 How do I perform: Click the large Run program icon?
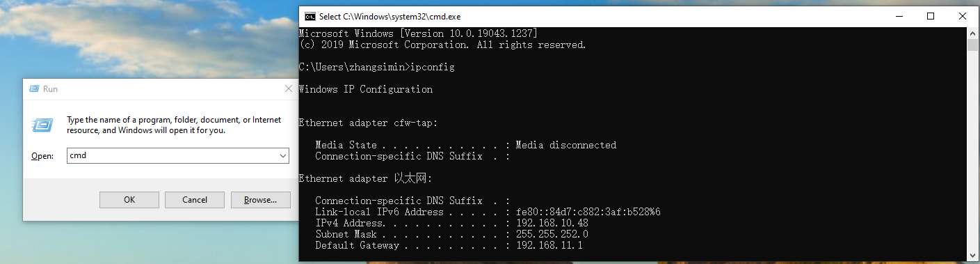point(43,125)
